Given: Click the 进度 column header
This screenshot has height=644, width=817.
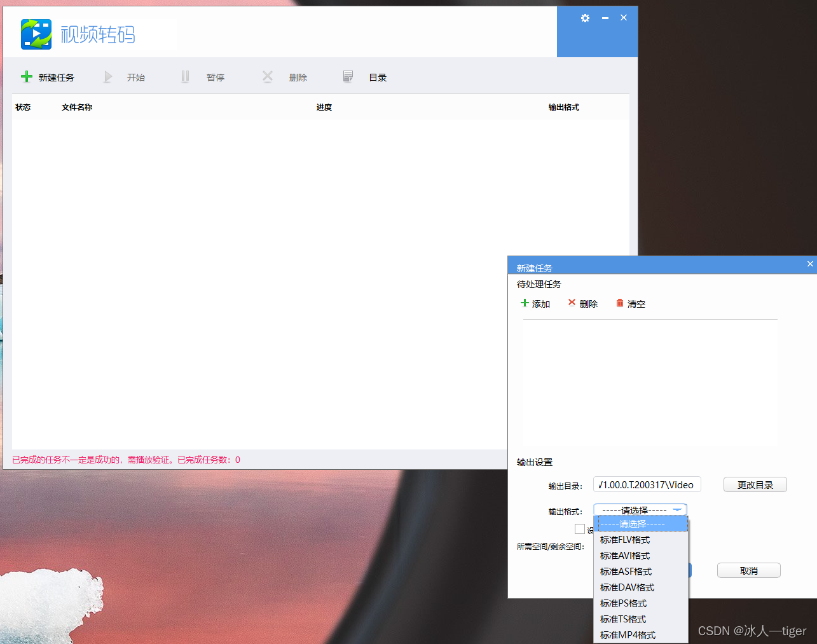Looking at the screenshot, I should pyautogui.click(x=324, y=107).
